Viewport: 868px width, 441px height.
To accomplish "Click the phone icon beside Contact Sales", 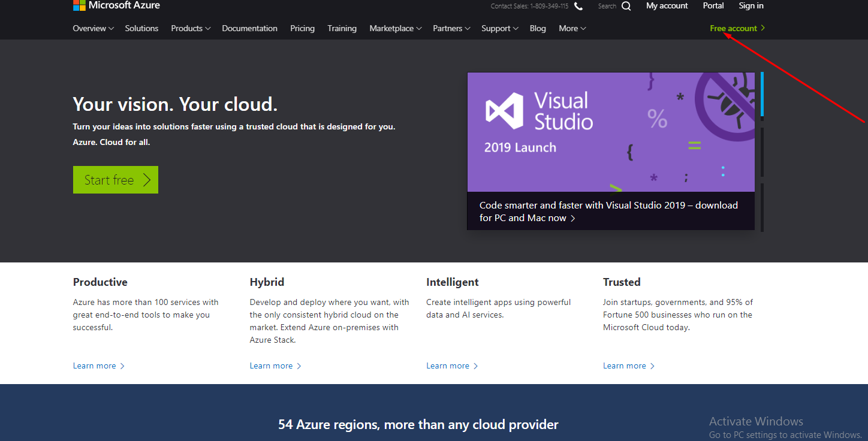I will [x=578, y=6].
